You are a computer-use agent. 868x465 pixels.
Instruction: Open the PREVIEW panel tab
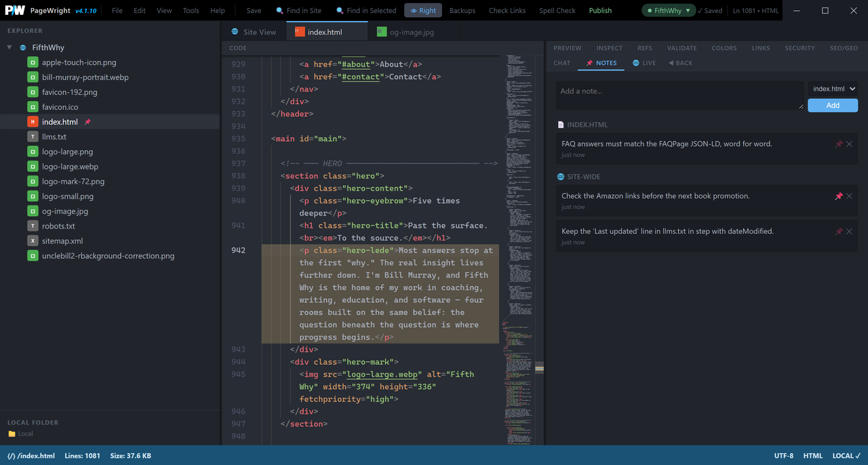tap(568, 48)
